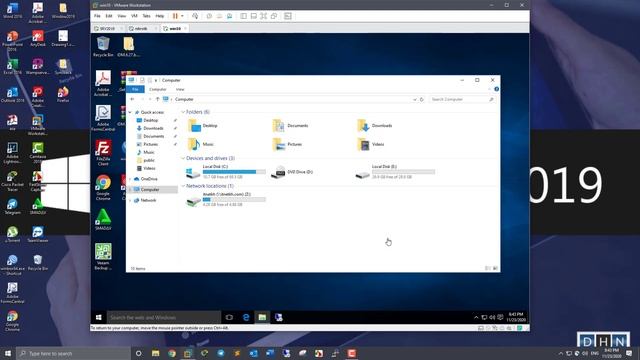Collapse the Quick access tree node
The image size is (640, 360).
130,112
